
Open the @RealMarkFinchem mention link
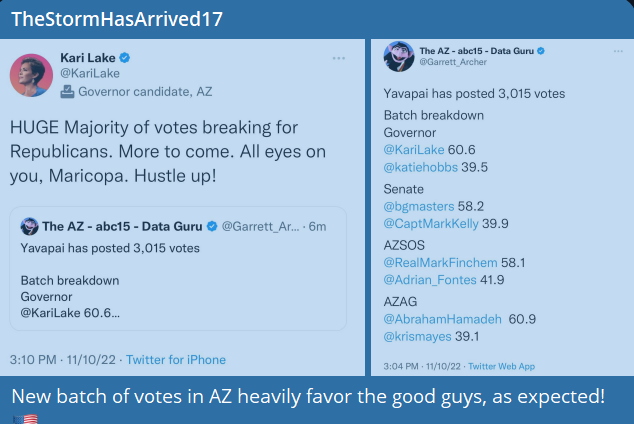(x=433, y=262)
